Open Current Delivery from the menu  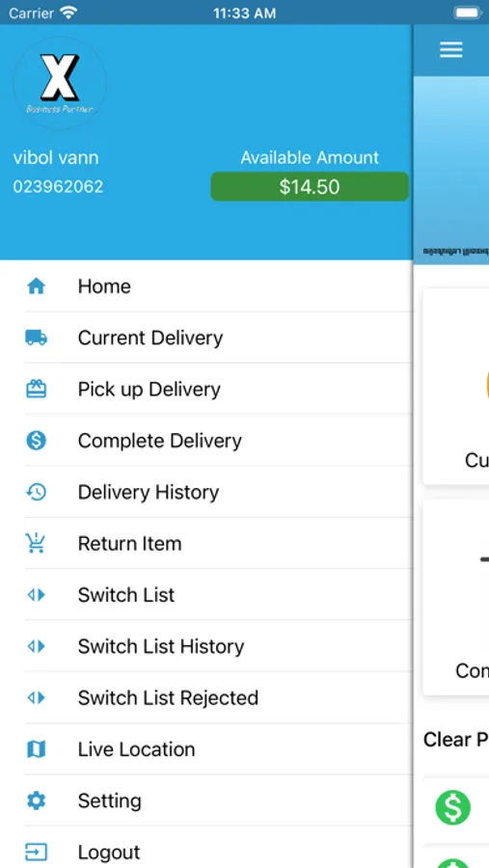pyautogui.click(x=150, y=338)
